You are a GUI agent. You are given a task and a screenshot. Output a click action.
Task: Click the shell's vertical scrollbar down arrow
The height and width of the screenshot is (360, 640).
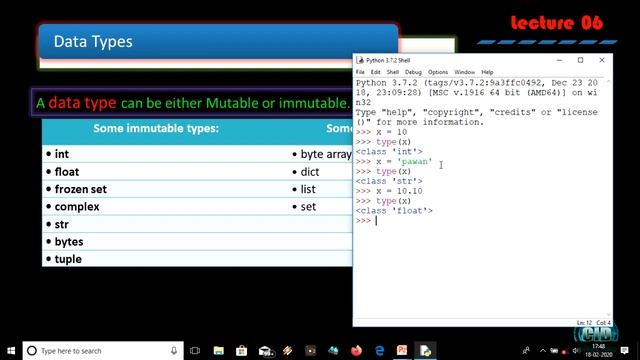pos(609,315)
